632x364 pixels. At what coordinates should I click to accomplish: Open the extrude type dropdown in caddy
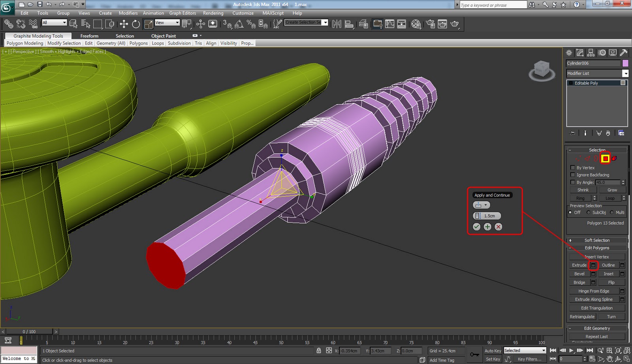[482, 205]
